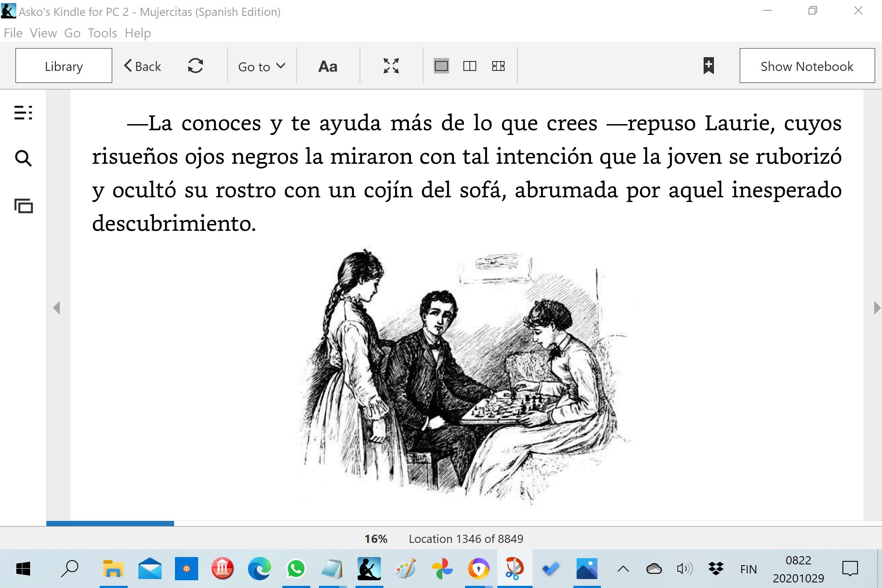This screenshot has height=588, width=882.
Task: Switch to two column view
Action: coord(470,66)
